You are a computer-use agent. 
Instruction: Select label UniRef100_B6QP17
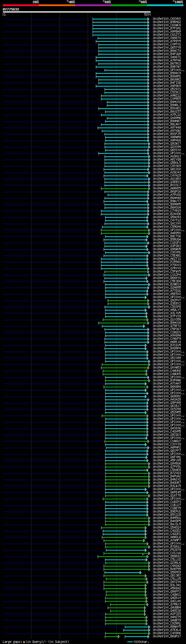tap(167, 636)
